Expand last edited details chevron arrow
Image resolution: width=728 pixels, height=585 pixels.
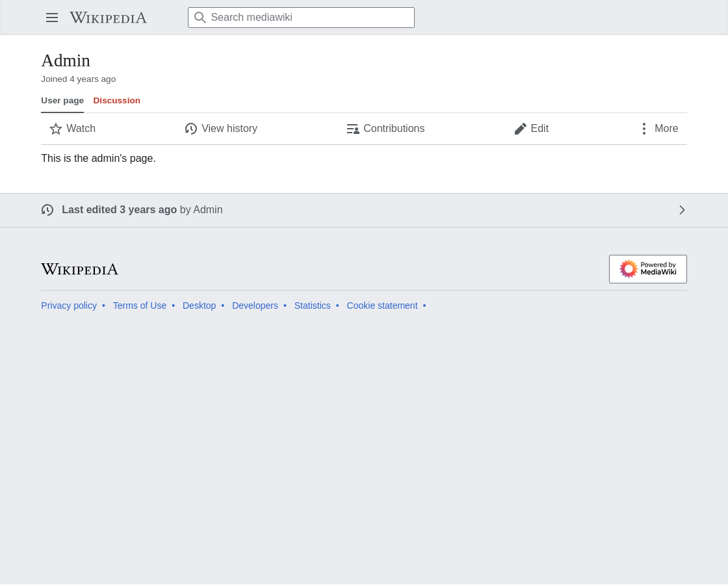click(682, 210)
